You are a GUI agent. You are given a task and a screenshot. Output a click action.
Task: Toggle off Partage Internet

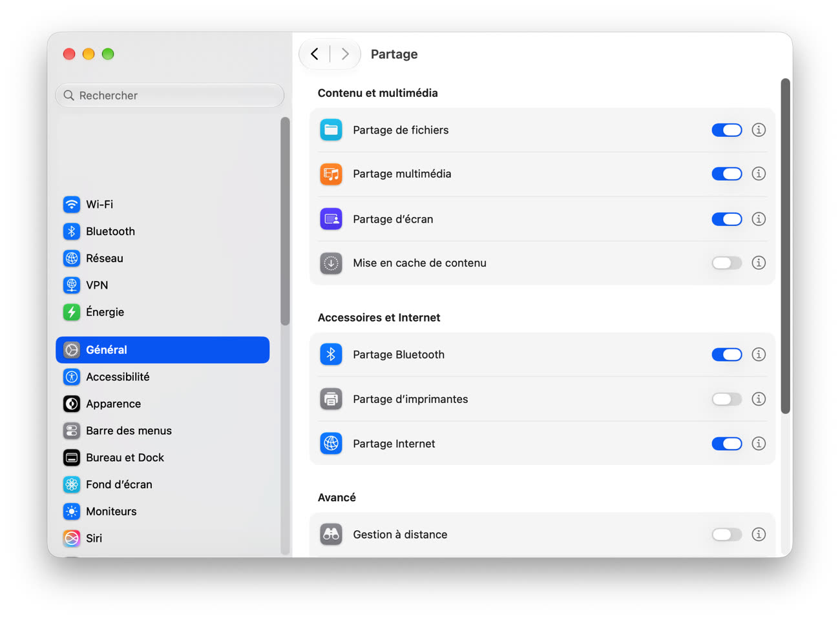[727, 444]
